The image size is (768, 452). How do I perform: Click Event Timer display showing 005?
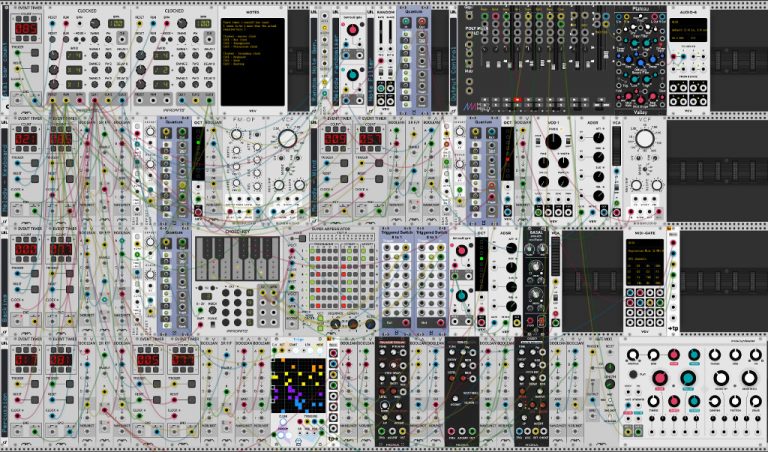point(147,359)
